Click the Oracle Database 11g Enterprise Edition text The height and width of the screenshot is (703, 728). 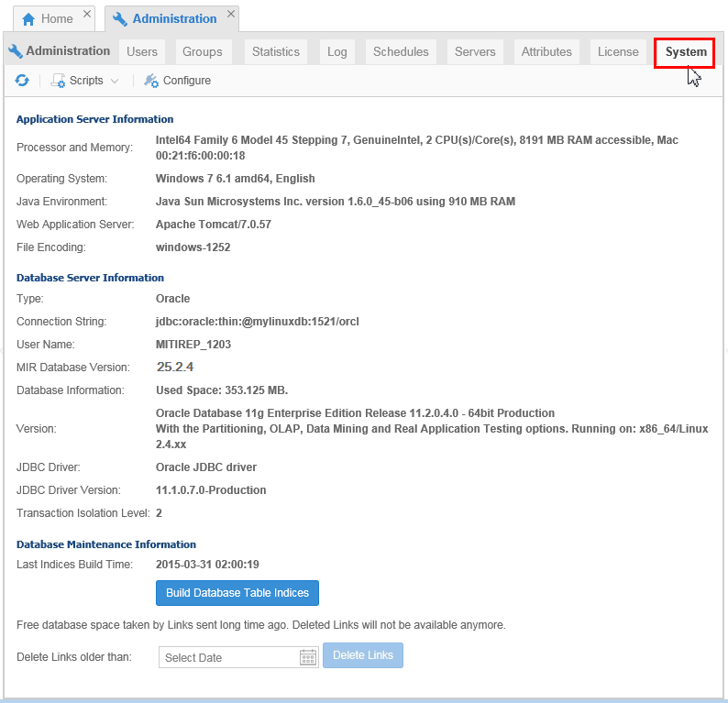click(x=355, y=413)
